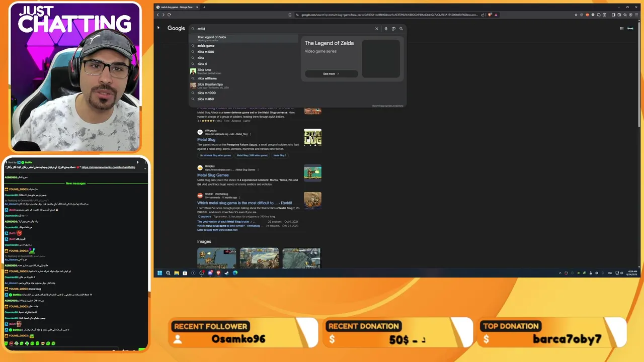Go back in browser history
The width and height of the screenshot is (644, 362).
tap(157, 15)
